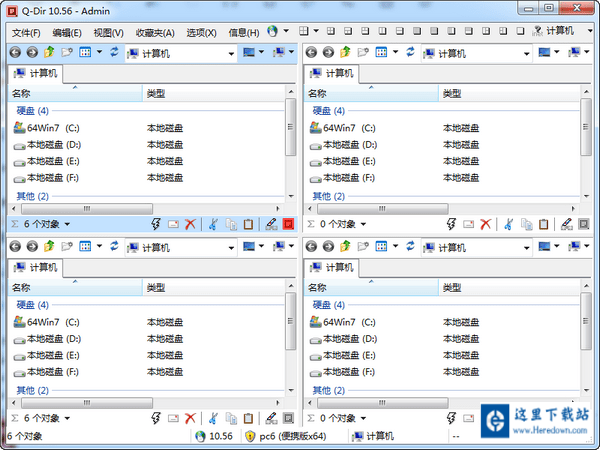Screen dimensions: 600x450
Task: Open 编辑(E) menu
Action: pos(67,33)
